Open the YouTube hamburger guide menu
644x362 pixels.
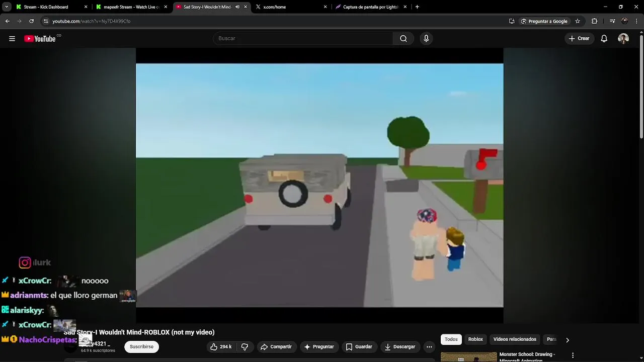[12, 39]
